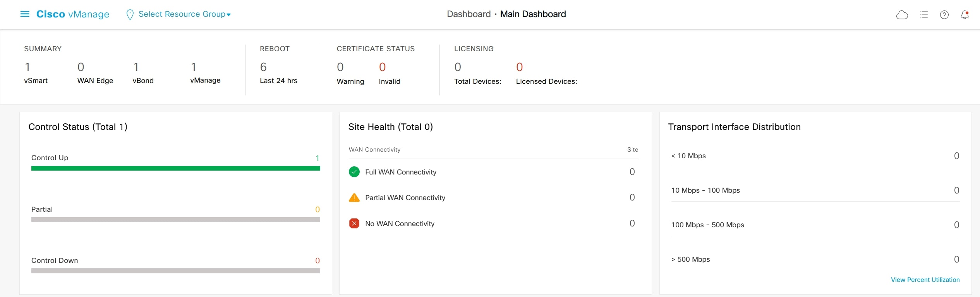Viewport: 980px width, 297px height.
Task: Click the red No WAN Connectivity icon
Action: tap(354, 223)
